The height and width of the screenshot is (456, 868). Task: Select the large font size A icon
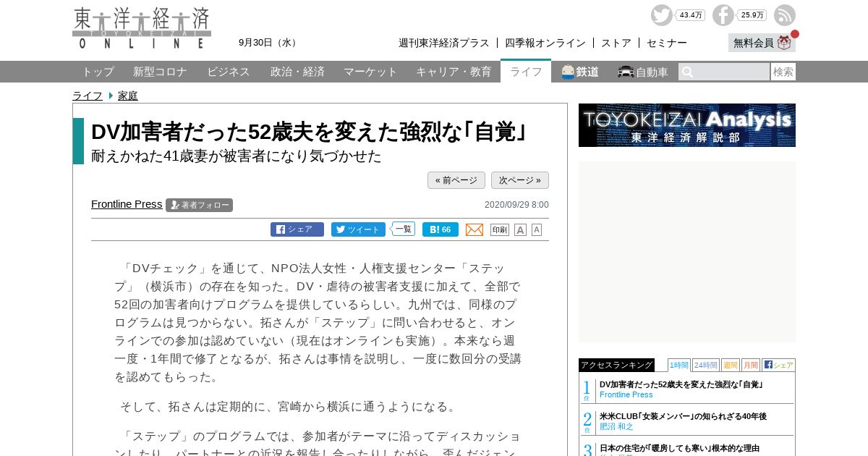pos(520,229)
